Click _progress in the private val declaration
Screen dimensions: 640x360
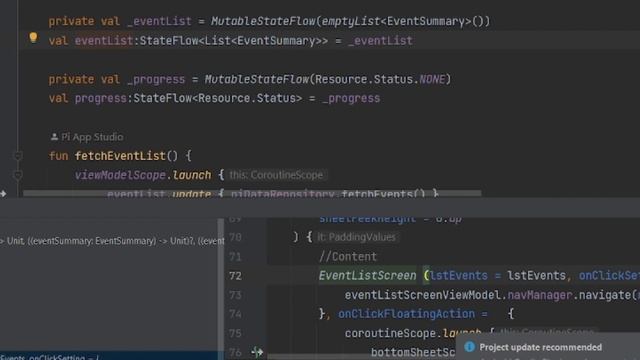coord(156,79)
